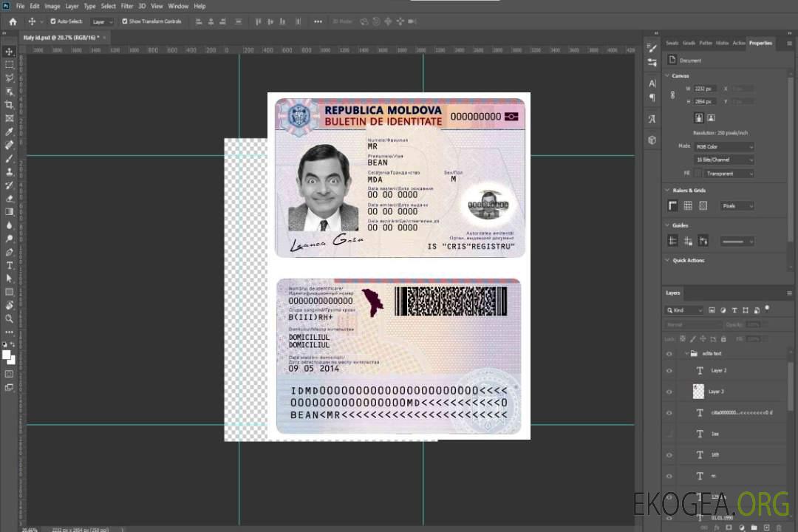Collapse the 'edite text' layer group
Screen dimensions: 798x532
686,354
